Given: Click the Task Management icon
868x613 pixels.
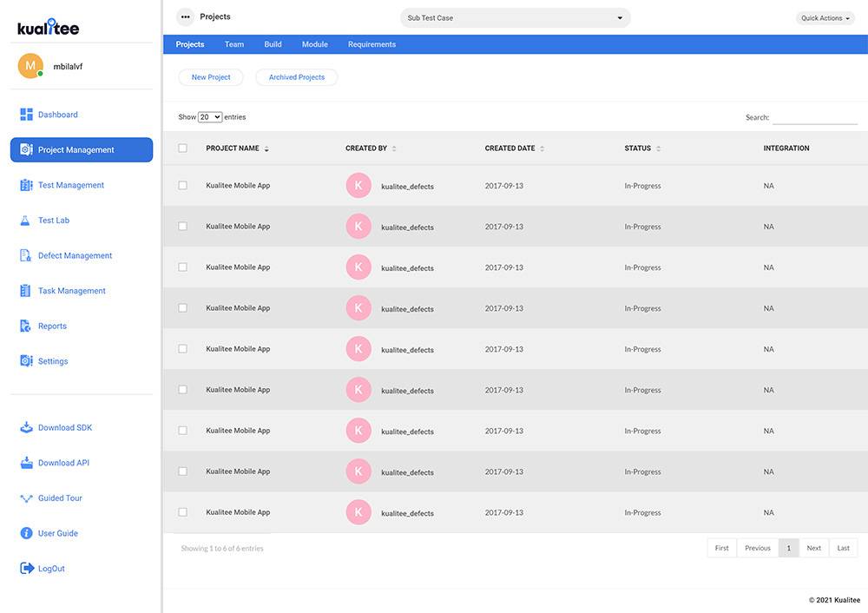Looking at the screenshot, I should (x=25, y=291).
